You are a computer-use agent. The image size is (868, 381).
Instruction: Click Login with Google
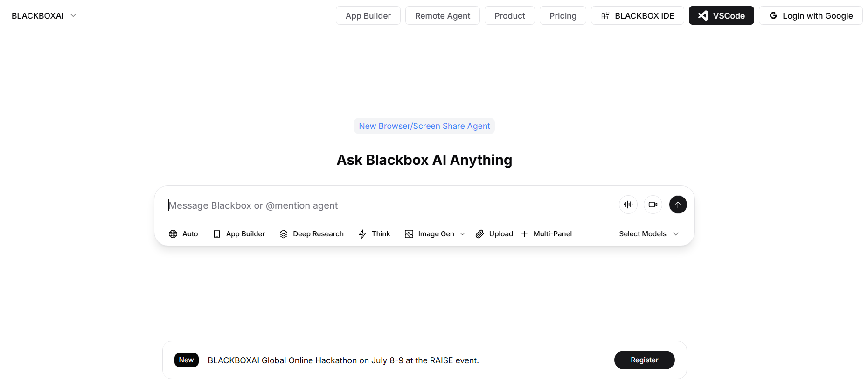point(810,16)
